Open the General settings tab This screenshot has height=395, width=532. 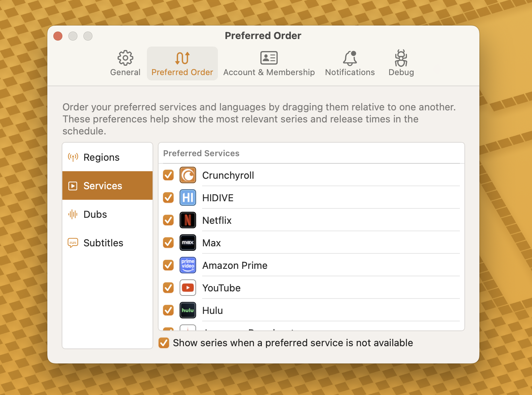click(125, 63)
